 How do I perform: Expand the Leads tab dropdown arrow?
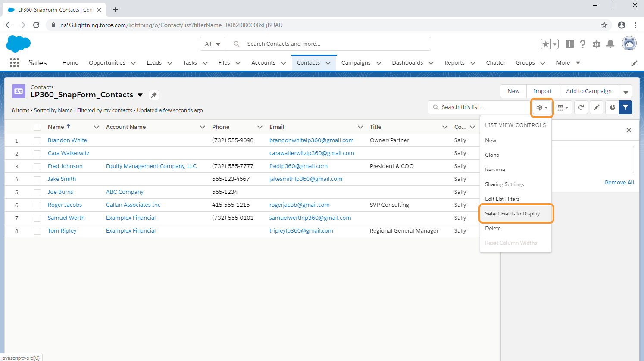tap(170, 63)
